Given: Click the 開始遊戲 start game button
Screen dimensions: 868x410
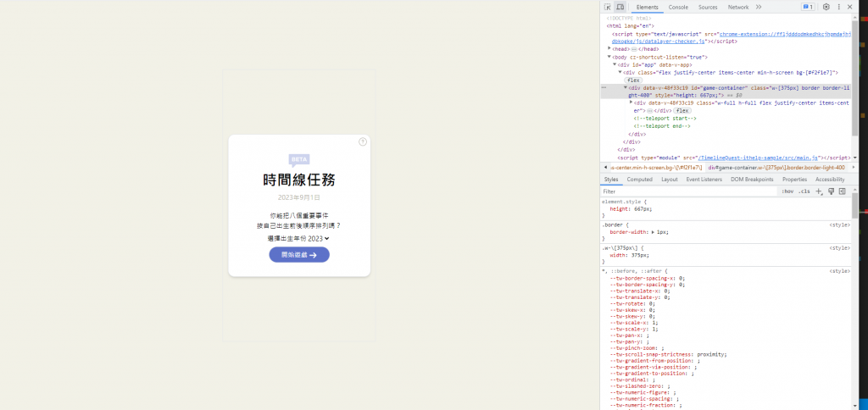Looking at the screenshot, I should coord(299,254).
